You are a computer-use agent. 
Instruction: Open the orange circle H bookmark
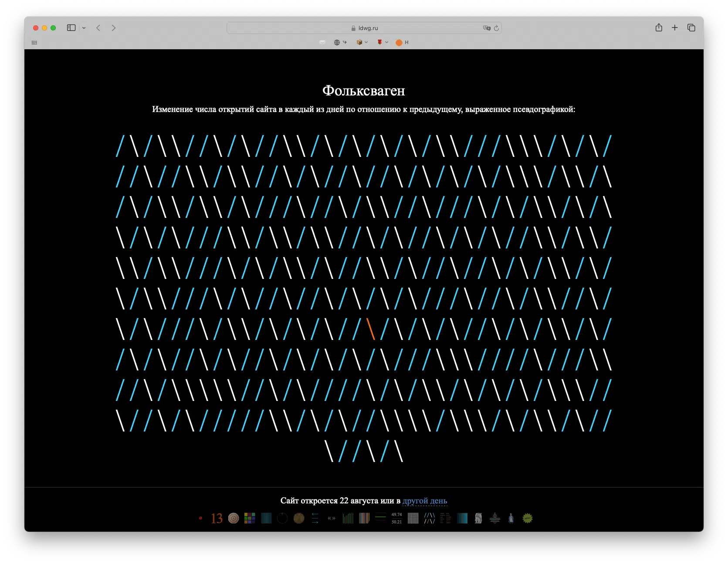pyautogui.click(x=402, y=42)
